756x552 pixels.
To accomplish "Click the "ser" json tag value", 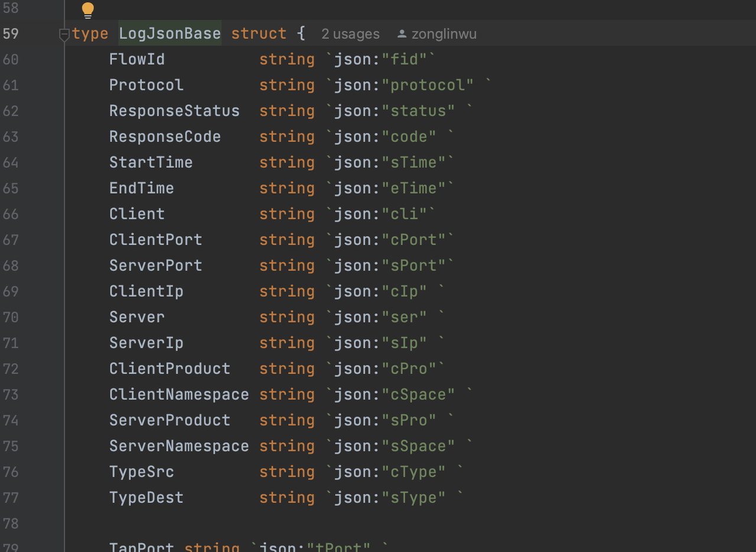I will coord(405,317).
